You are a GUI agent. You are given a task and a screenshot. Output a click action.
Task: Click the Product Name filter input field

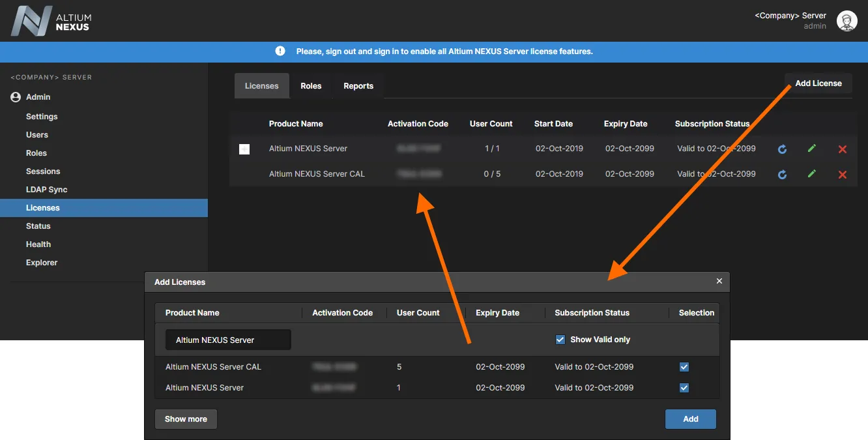228,340
